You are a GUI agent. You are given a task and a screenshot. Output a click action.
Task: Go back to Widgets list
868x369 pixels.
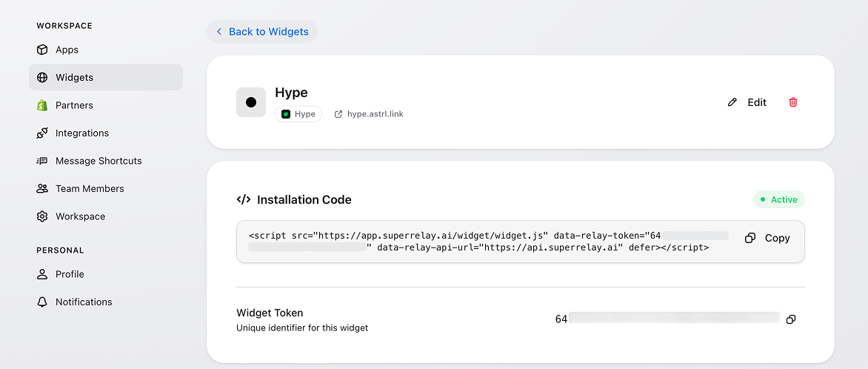tap(262, 32)
